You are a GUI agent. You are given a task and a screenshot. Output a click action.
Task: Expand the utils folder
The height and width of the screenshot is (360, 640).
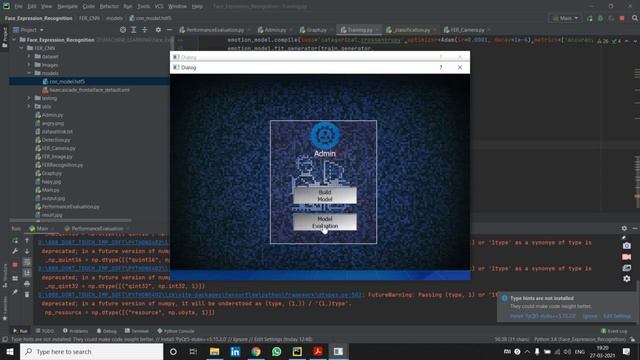pyautogui.click(x=29, y=107)
